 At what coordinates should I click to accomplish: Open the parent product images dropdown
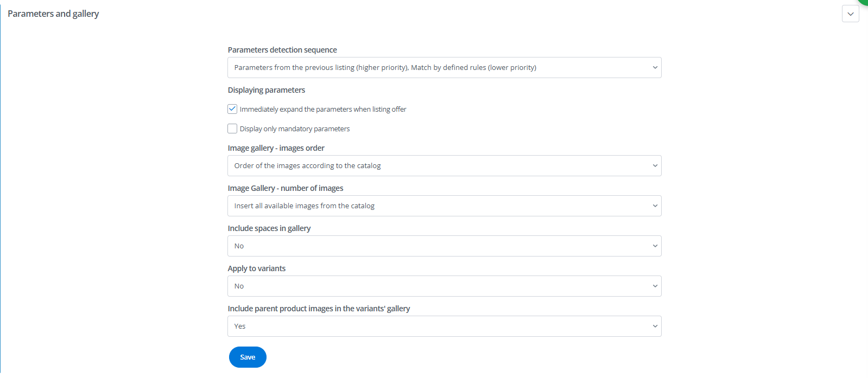tap(444, 326)
